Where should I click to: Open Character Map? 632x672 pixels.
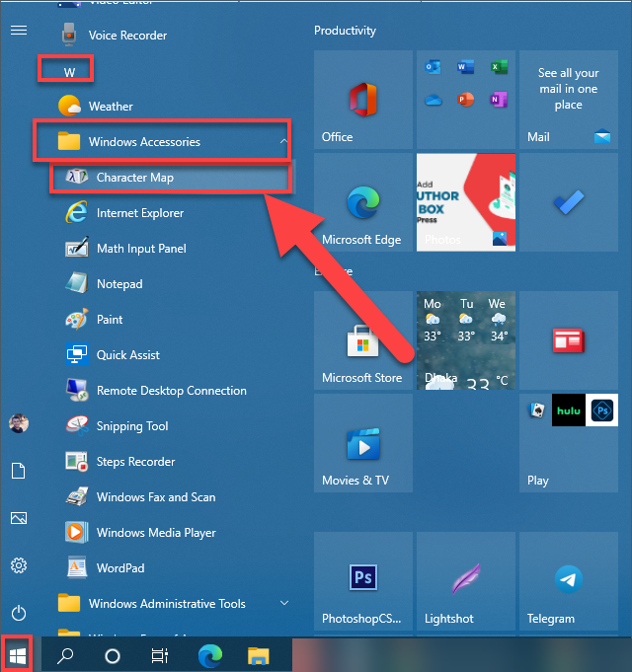tap(171, 177)
